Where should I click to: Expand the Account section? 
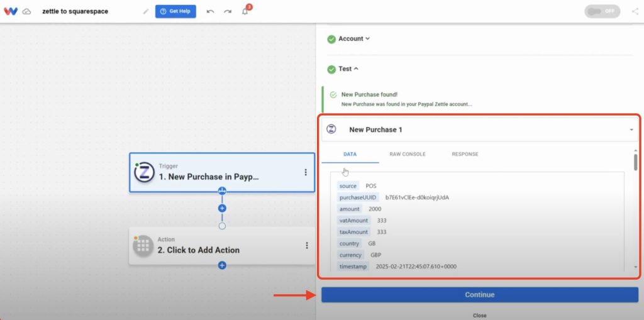pyautogui.click(x=353, y=38)
